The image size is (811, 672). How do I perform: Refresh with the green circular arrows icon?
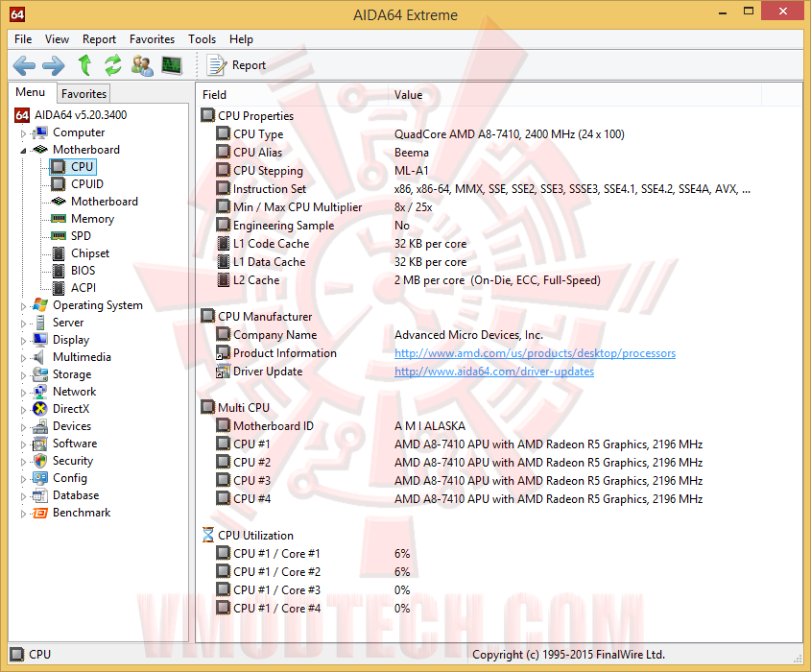tap(112, 65)
